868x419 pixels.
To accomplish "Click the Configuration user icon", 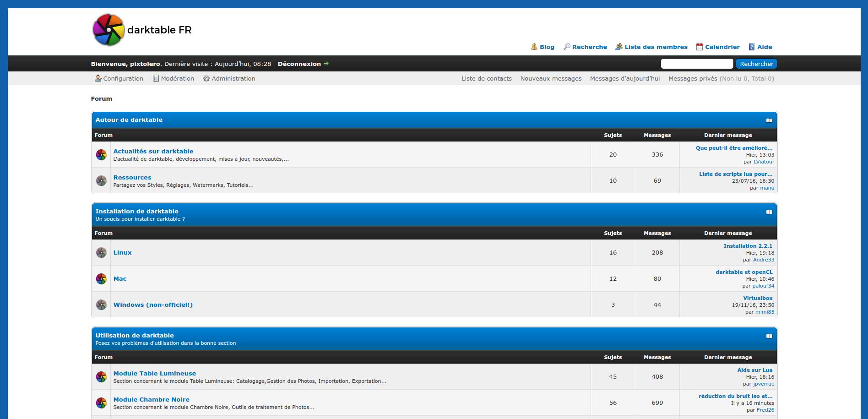I will 98,78.
